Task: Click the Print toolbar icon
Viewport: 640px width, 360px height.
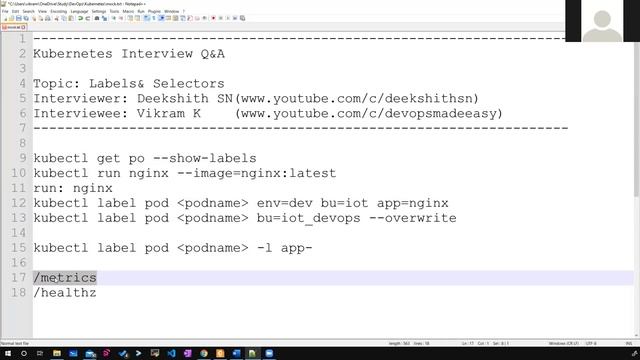Action: click(48, 18)
